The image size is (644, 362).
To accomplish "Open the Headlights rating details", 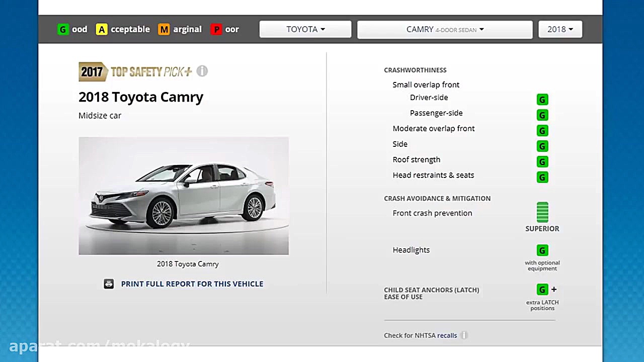I will pos(411,250).
